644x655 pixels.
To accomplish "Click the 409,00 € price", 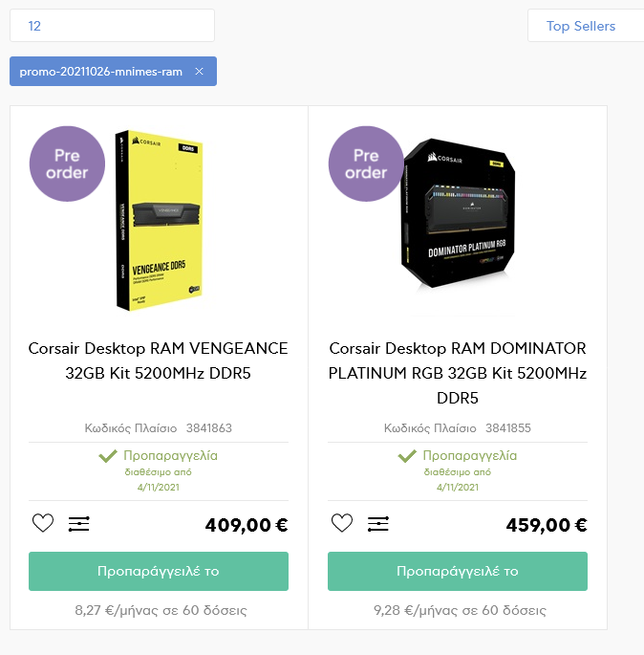I will (247, 525).
